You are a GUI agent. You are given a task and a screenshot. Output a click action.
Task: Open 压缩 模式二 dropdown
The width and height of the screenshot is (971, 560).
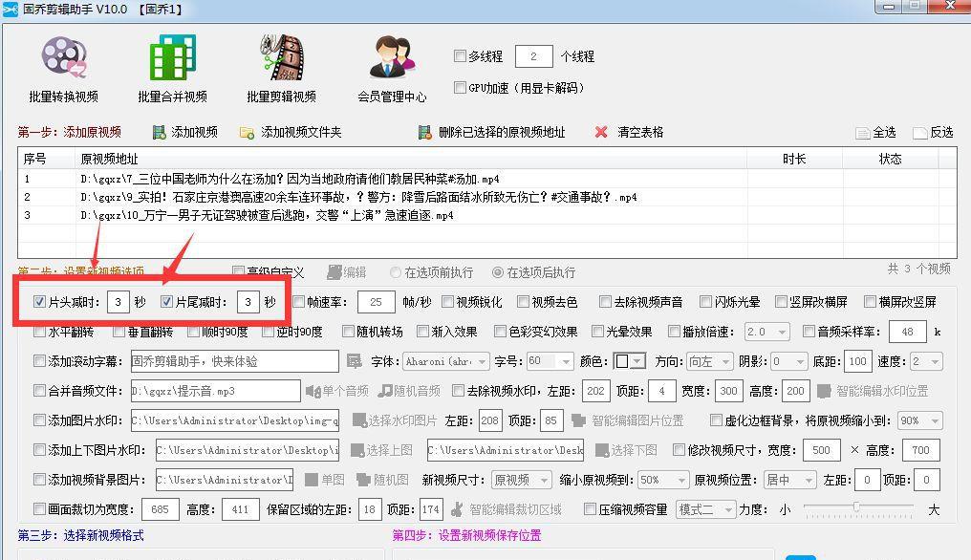pyautogui.click(x=706, y=509)
